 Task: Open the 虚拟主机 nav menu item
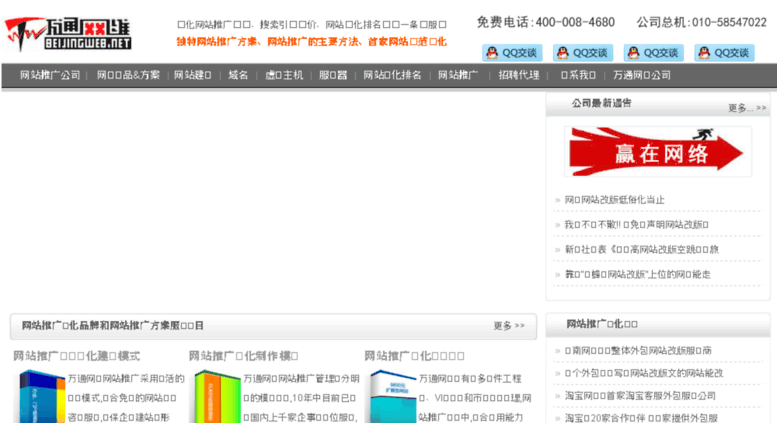284,75
